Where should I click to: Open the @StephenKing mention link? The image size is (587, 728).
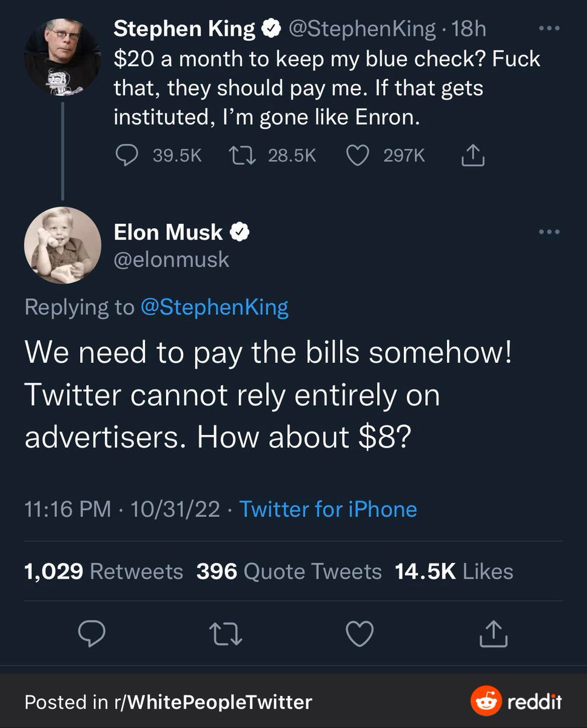point(214,307)
